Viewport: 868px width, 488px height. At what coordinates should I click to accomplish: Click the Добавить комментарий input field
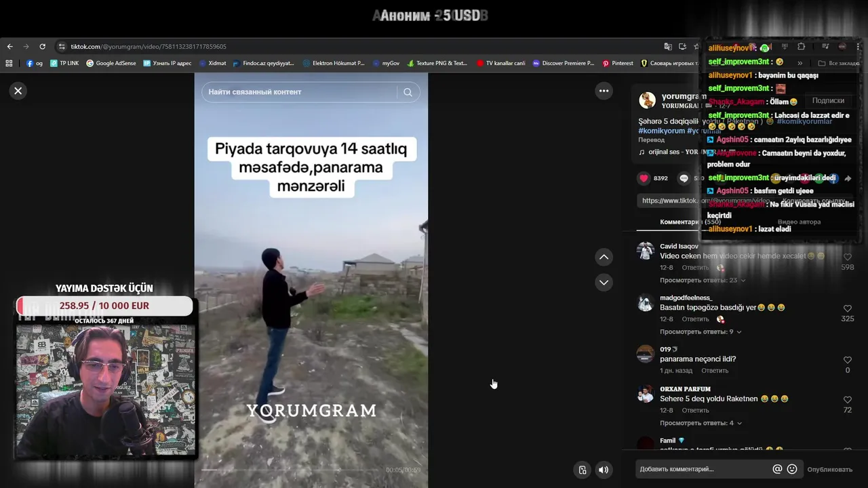coord(703,469)
